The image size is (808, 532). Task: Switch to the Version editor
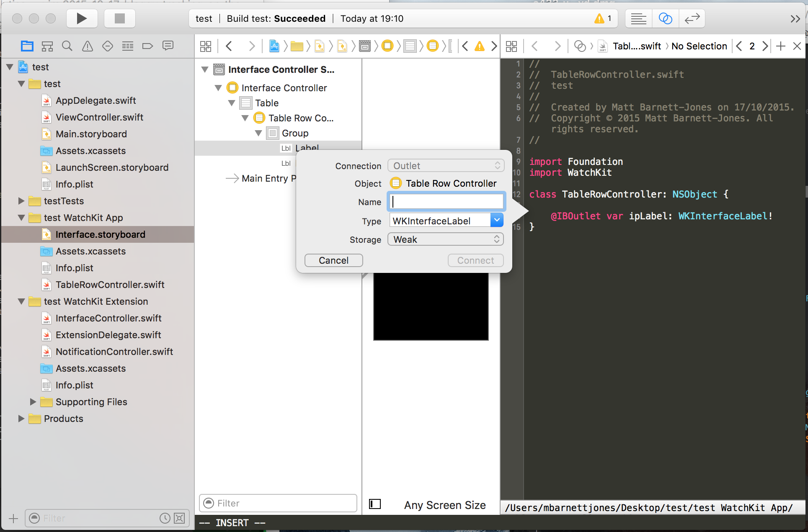click(x=692, y=18)
